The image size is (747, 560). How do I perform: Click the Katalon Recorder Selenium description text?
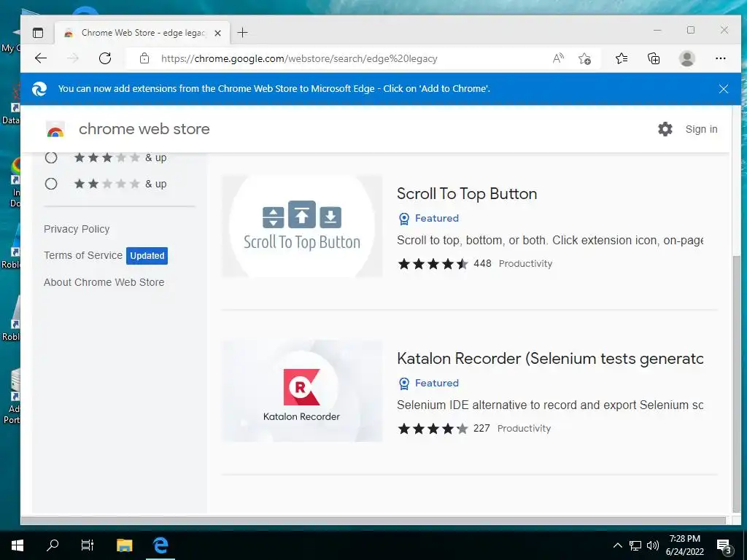tap(550, 405)
